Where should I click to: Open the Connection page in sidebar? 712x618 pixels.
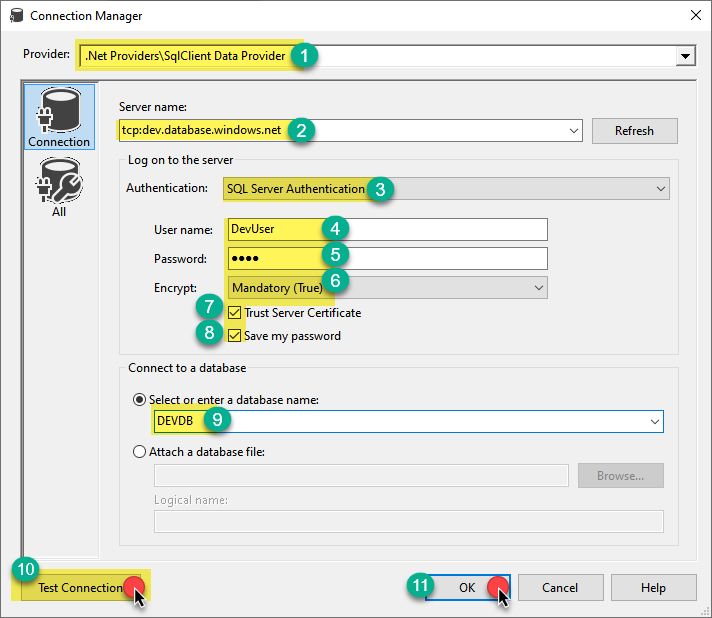pos(59,117)
